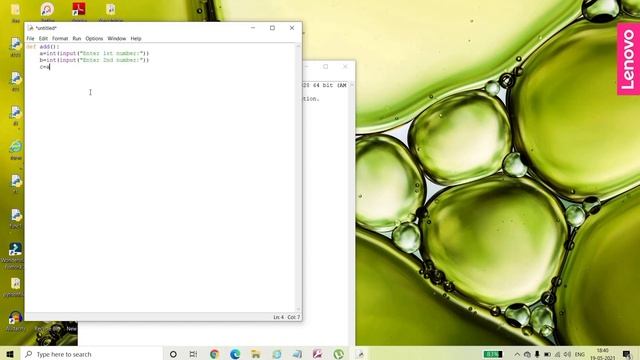Screen dimensions: 640x360
Task: Open the Window menu
Action: click(117, 38)
